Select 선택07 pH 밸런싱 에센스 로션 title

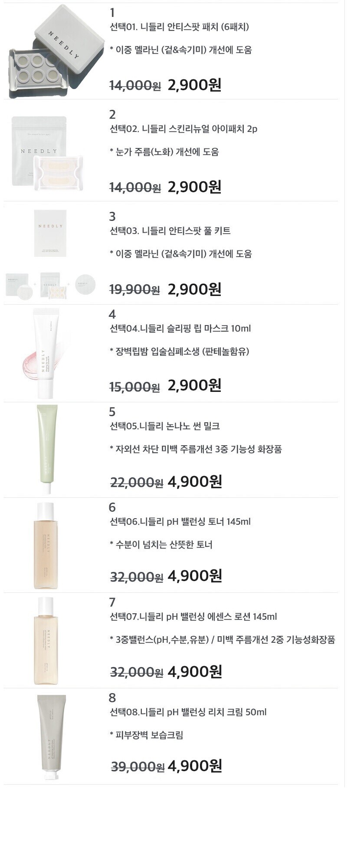193,617
